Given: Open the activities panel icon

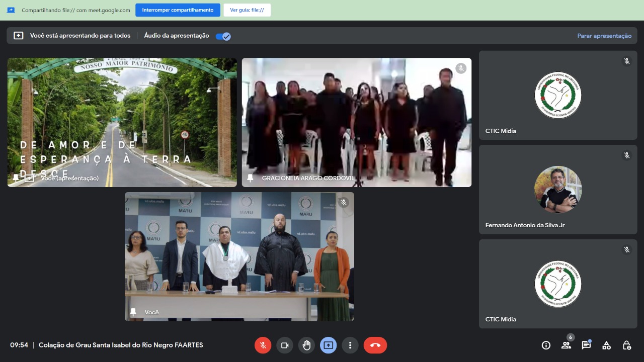Looking at the screenshot, I should (606, 345).
